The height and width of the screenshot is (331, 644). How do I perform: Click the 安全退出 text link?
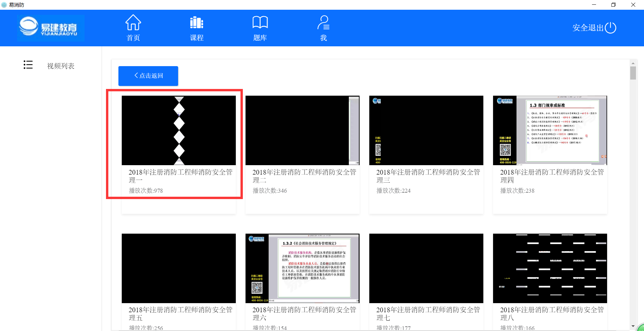588,28
